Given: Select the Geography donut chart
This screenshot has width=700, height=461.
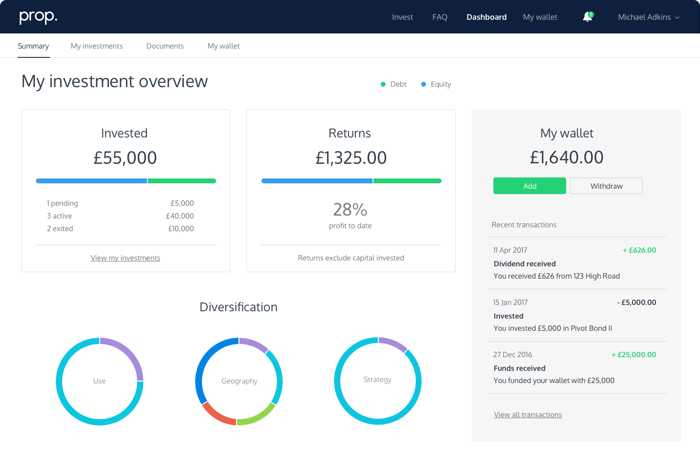Looking at the screenshot, I should 239,380.
